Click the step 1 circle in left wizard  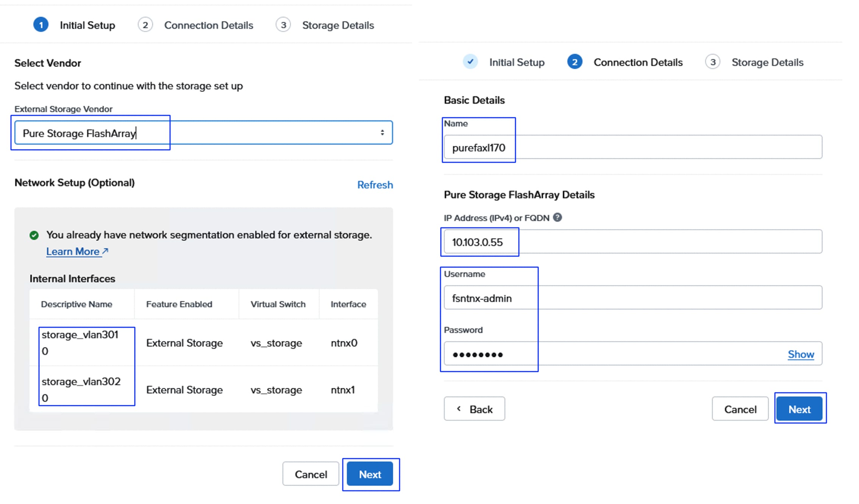tap(41, 25)
